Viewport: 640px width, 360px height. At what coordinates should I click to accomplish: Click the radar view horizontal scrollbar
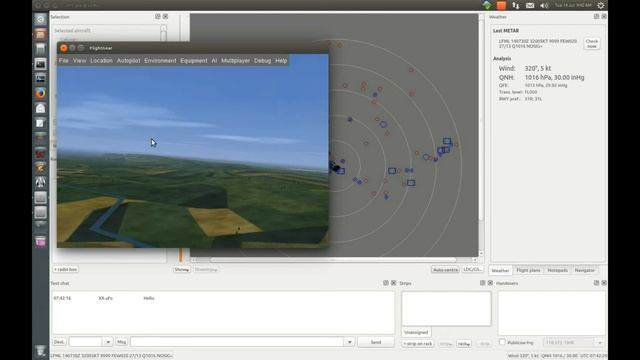(333, 260)
